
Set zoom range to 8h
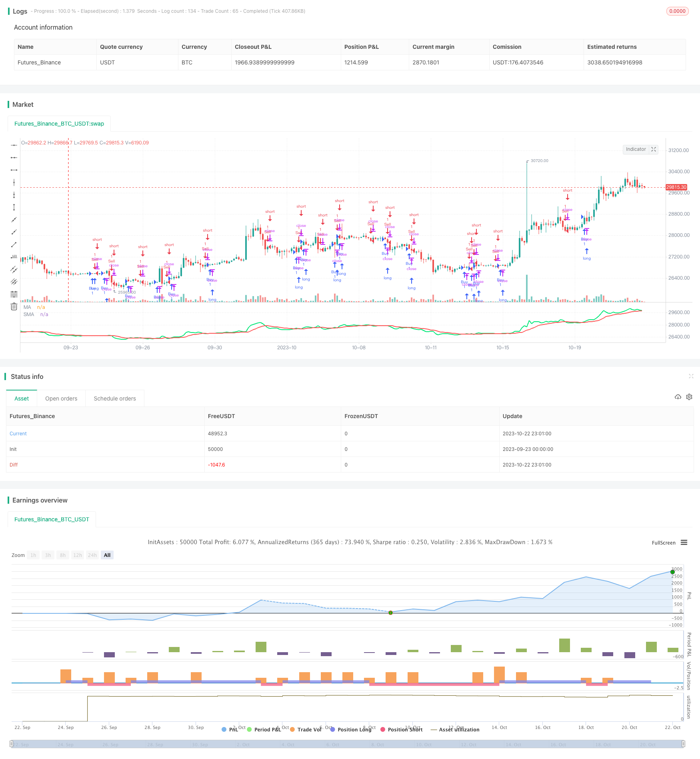tap(63, 555)
